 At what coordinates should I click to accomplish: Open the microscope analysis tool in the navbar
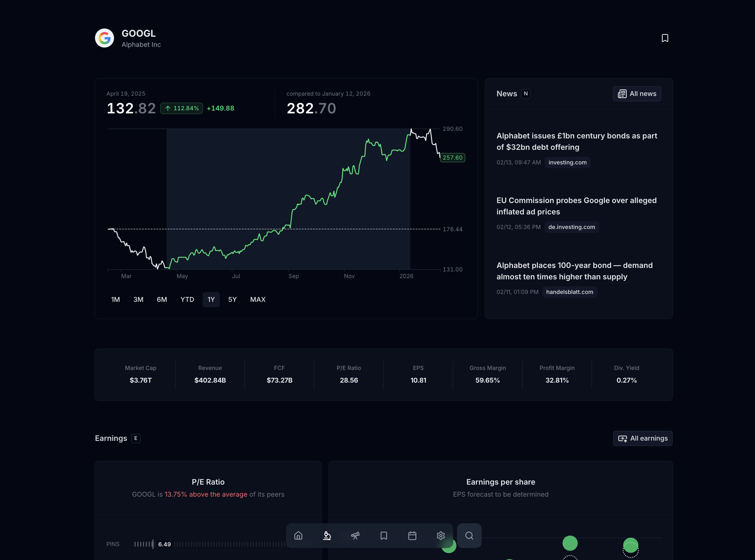click(x=327, y=536)
